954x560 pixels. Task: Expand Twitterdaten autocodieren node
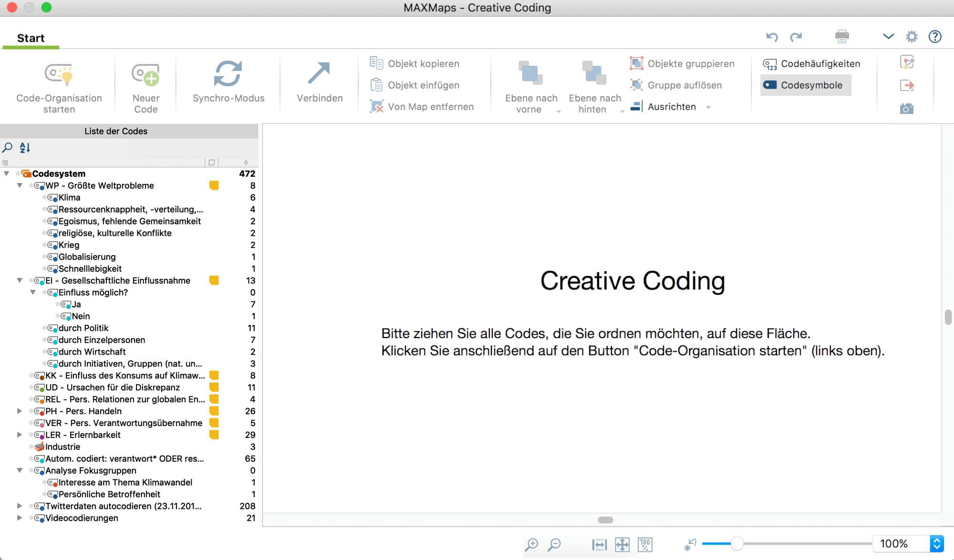pos(20,506)
